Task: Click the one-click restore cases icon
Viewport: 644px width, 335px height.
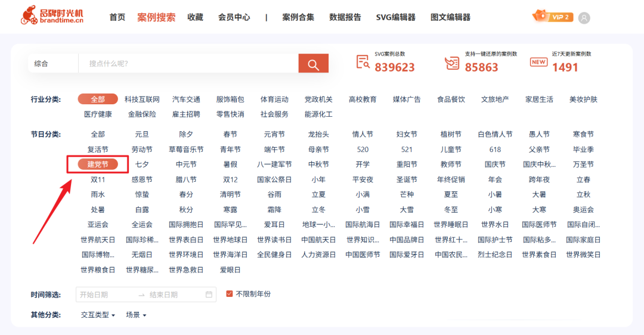Action: 452,63
